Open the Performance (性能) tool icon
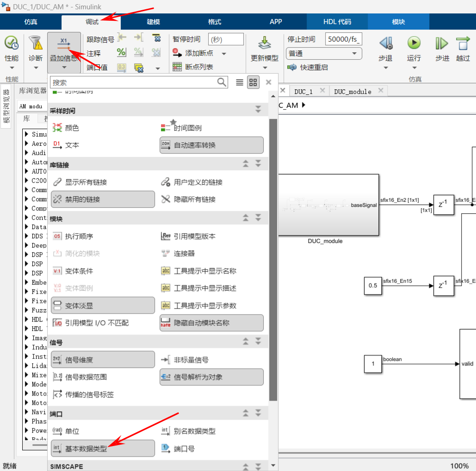The height and width of the screenshot is (471, 476). coord(12,43)
